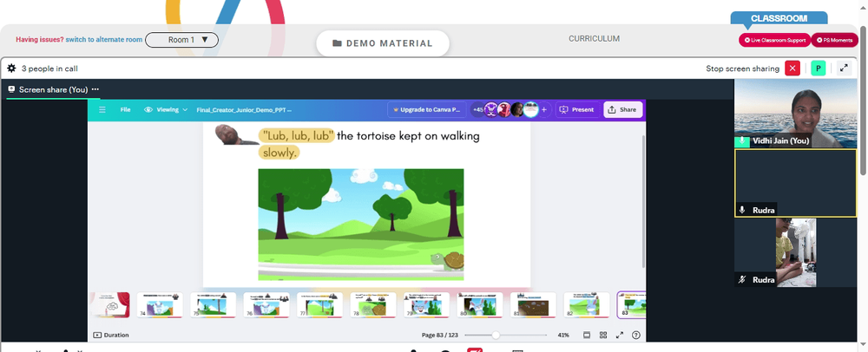The width and height of the screenshot is (868, 352).
Task: Open Screen share options ellipsis
Action: tap(95, 89)
